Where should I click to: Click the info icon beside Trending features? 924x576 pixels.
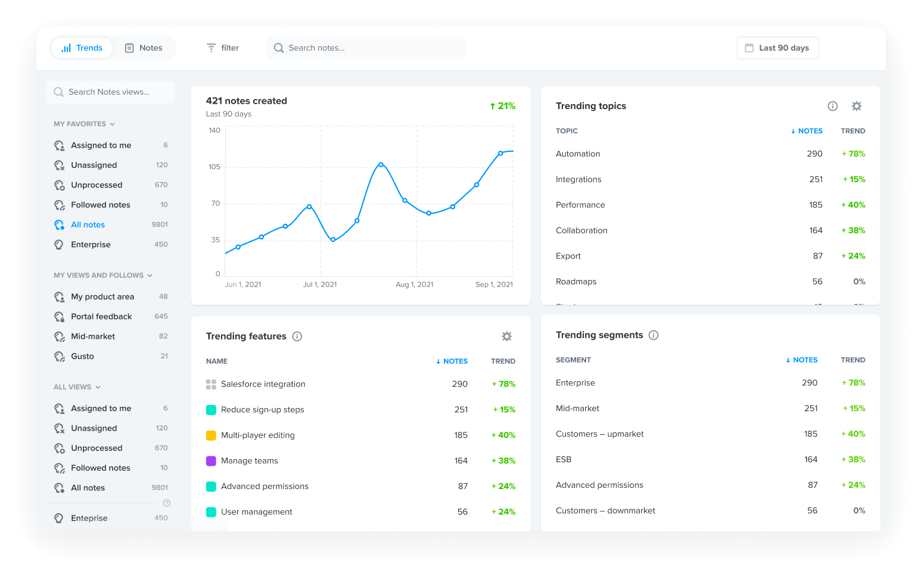pyautogui.click(x=297, y=336)
